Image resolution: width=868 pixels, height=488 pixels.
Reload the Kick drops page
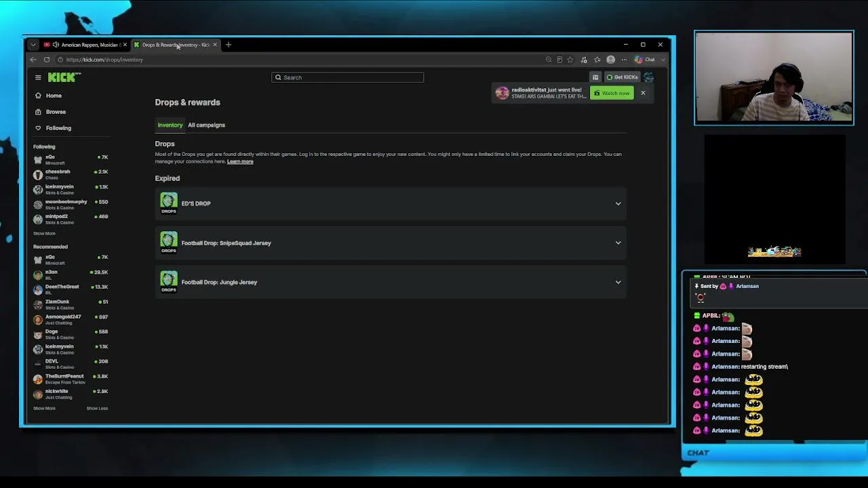47,60
